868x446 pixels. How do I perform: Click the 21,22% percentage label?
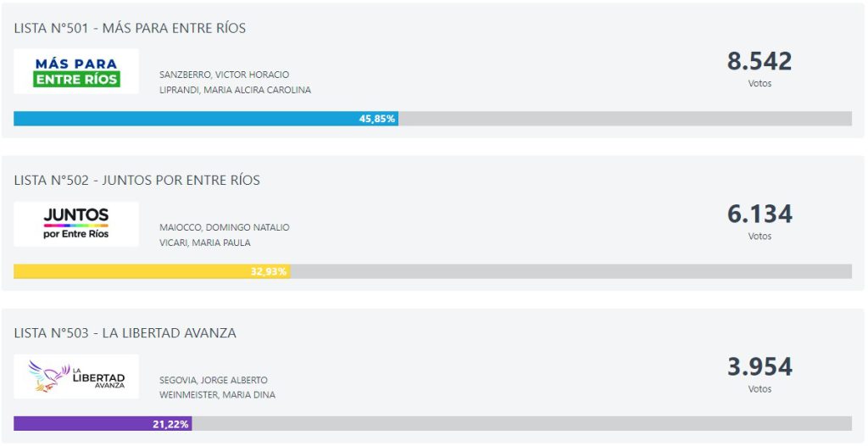pyautogui.click(x=170, y=425)
